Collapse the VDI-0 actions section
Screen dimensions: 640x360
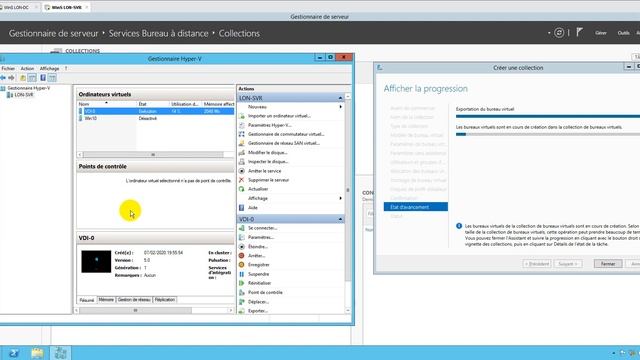pos(340,219)
